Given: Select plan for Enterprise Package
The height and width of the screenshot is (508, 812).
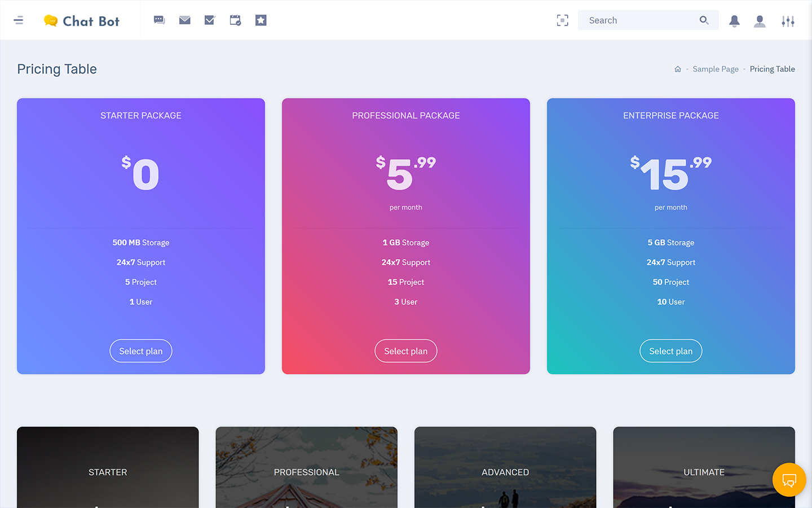Looking at the screenshot, I should 671,351.
